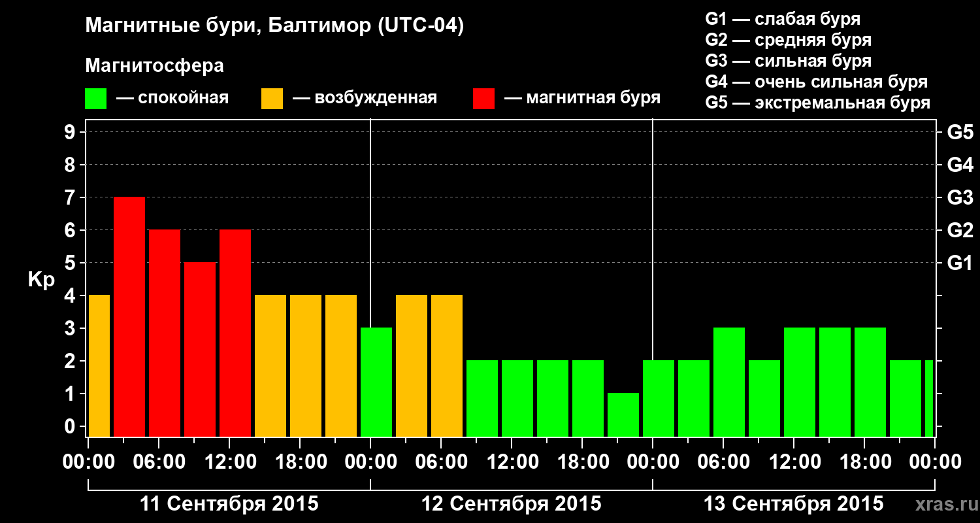The height and width of the screenshot is (523, 980).
Task: Click the 'G1 — слабая буря' line
Action: (x=783, y=19)
